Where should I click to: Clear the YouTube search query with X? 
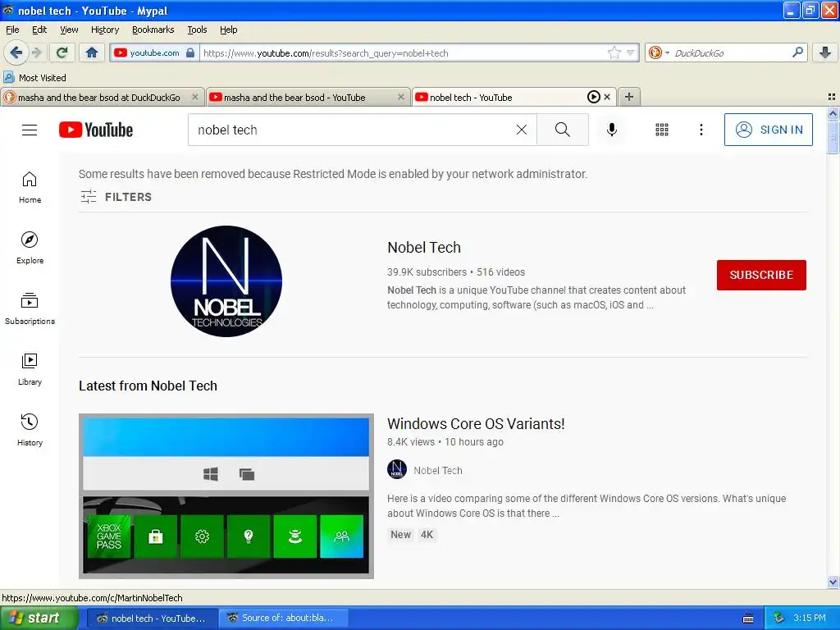pyautogui.click(x=521, y=130)
